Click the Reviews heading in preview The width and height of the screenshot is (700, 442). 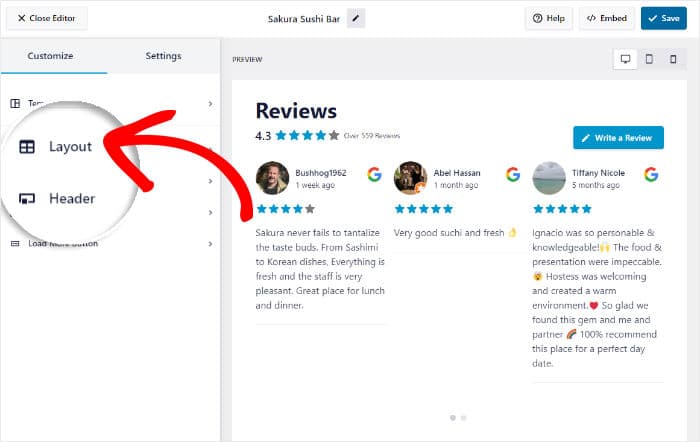click(x=296, y=111)
